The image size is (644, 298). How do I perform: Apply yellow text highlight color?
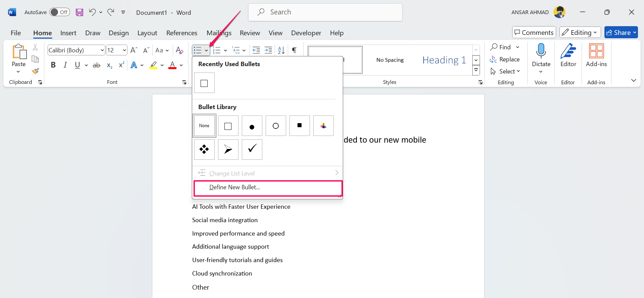pyautogui.click(x=154, y=65)
